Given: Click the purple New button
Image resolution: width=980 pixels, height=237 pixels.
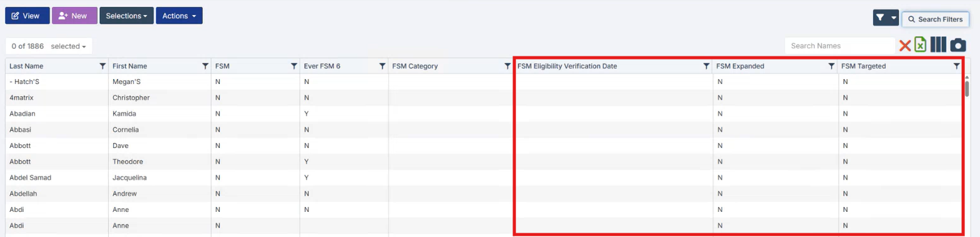Looking at the screenshot, I should (74, 16).
